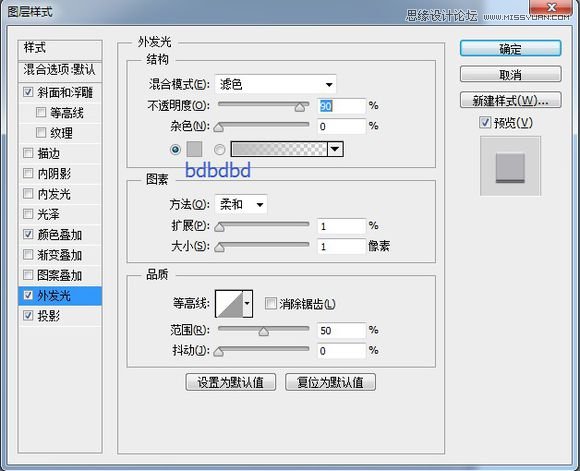
Task: Click the 范围 slider handle
Action: tap(264, 331)
